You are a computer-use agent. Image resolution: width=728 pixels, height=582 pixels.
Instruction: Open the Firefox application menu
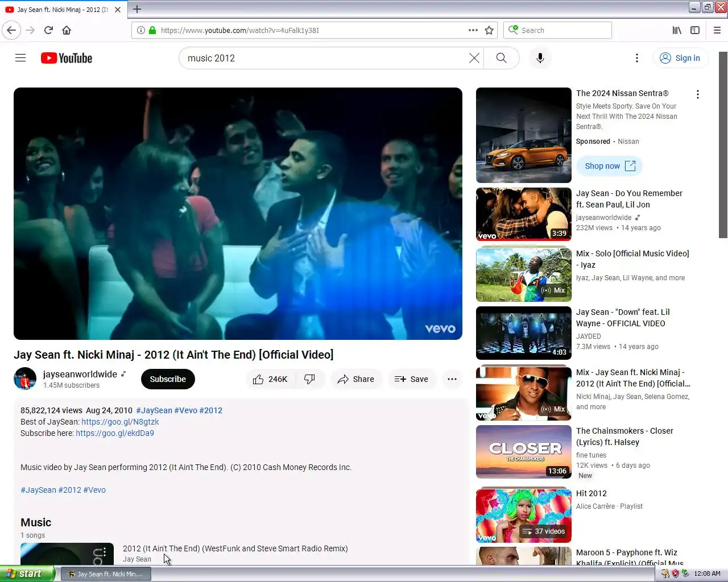coord(717,30)
